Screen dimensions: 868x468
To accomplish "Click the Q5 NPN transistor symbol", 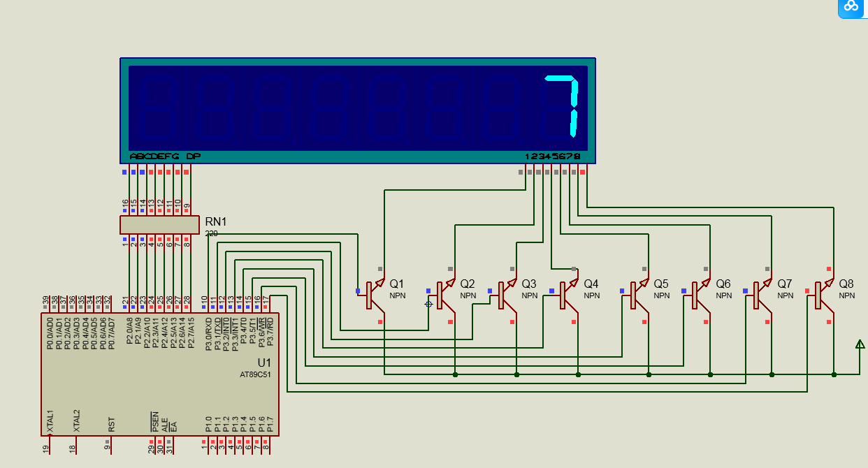I will [637, 295].
